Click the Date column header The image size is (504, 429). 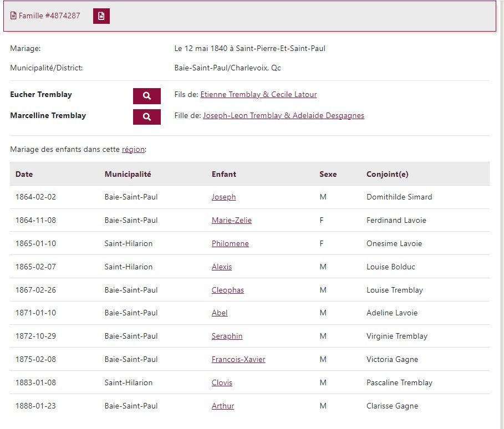pyautogui.click(x=24, y=174)
